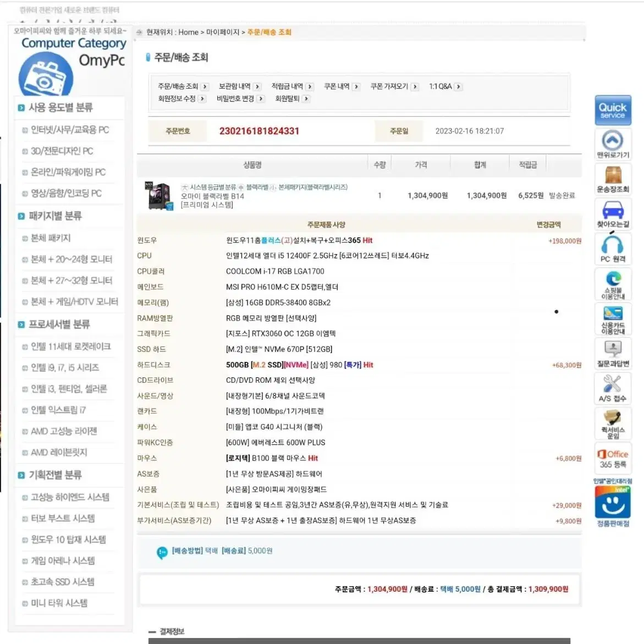Open the 인터넷/사무/교육용 PC category
The width and height of the screenshot is (644, 644).
tap(70, 130)
